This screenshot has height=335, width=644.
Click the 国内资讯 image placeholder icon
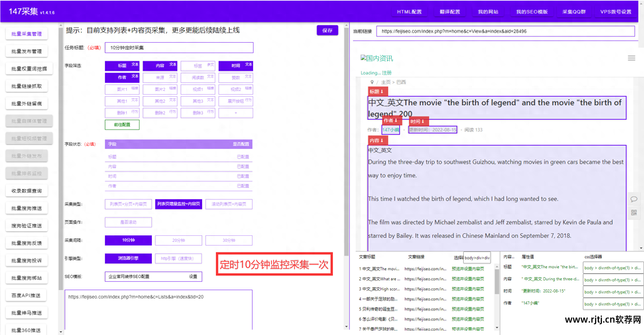point(363,57)
